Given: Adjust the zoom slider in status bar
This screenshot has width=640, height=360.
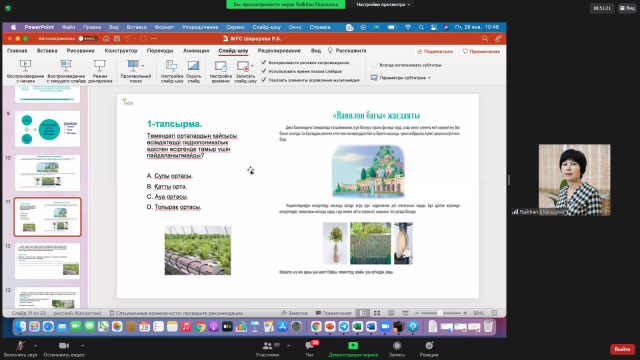Looking at the screenshot, I should 440,313.
